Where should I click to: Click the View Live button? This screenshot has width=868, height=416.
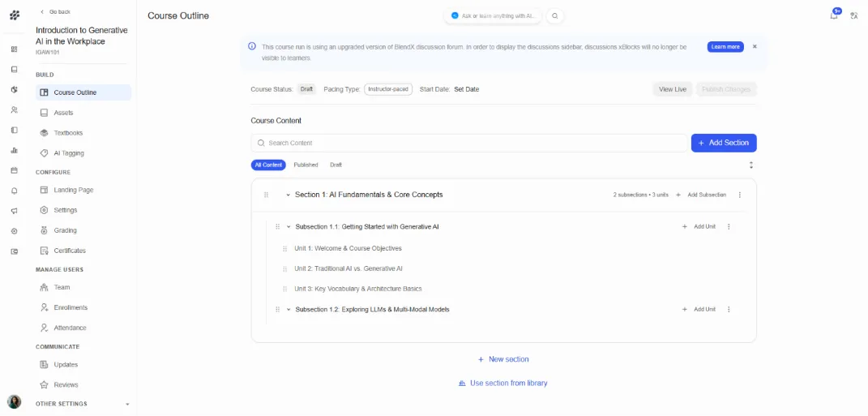pyautogui.click(x=673, y=89)
